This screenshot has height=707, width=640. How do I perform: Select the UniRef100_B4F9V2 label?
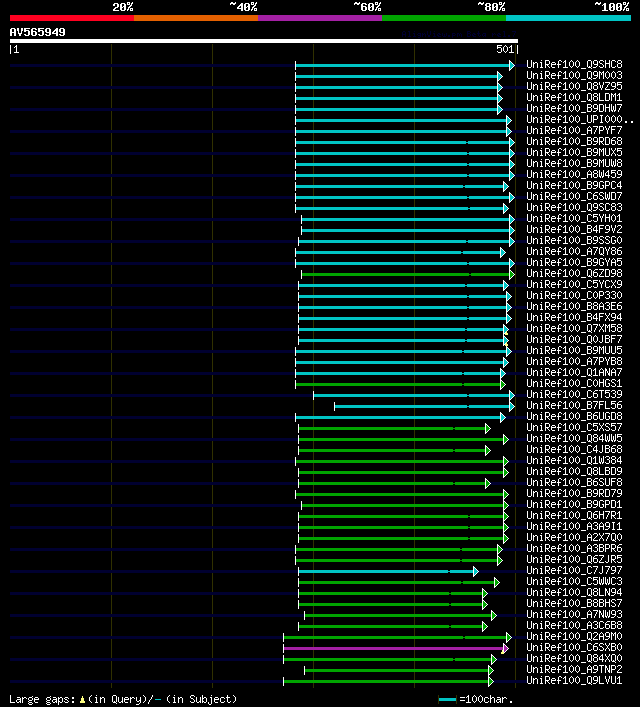[574, 230]
